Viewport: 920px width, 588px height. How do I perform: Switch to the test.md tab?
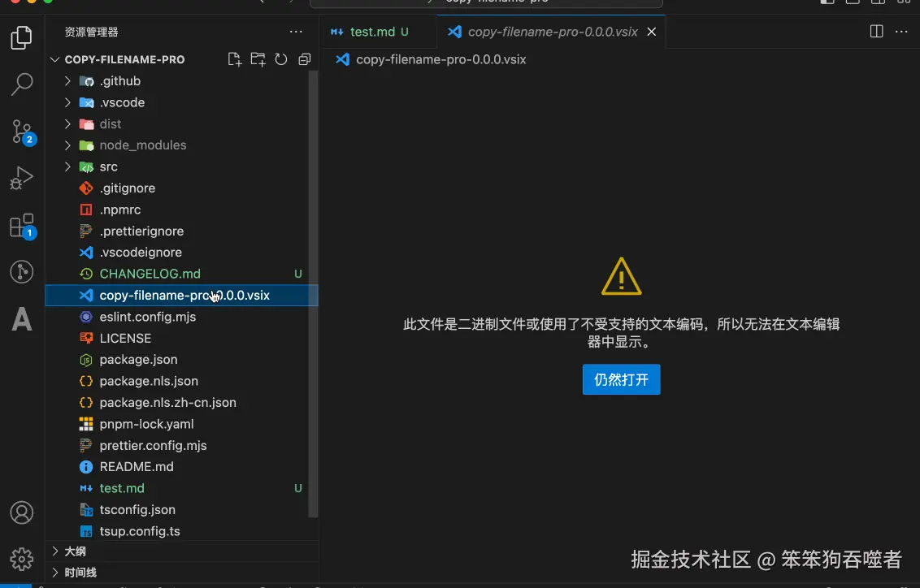pyautogui.click(x=379, y=32)
